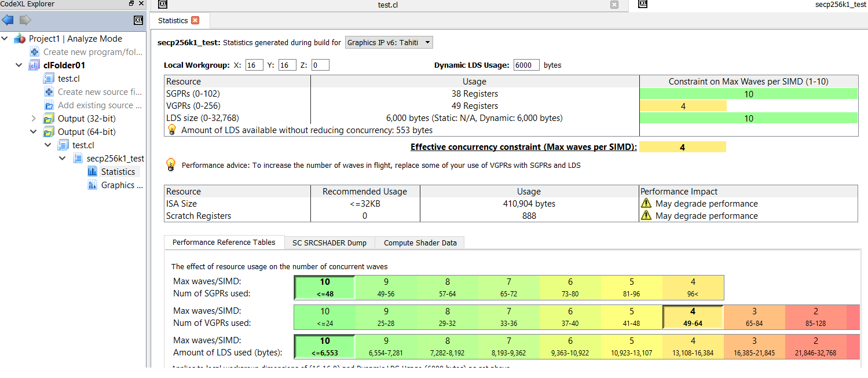Click the SGPRs constraint green bar showing 10
This screenshot has width=868, height=378.
tap(748, 94)
